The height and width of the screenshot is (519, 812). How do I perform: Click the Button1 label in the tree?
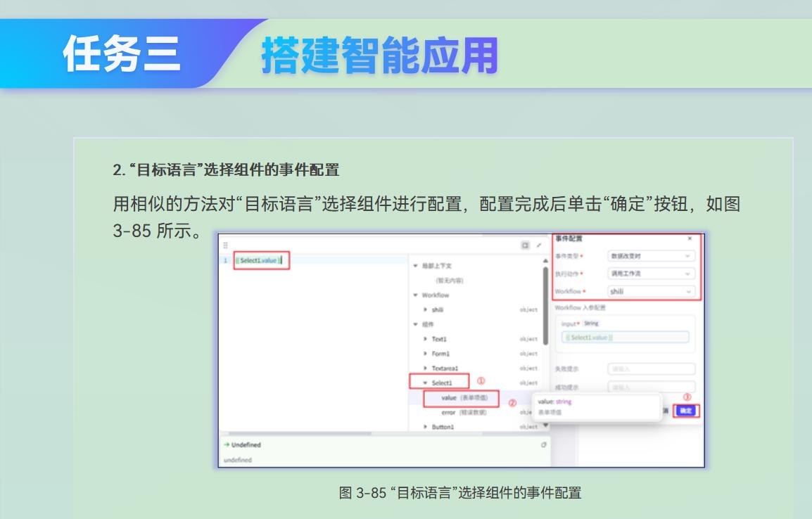443,427
